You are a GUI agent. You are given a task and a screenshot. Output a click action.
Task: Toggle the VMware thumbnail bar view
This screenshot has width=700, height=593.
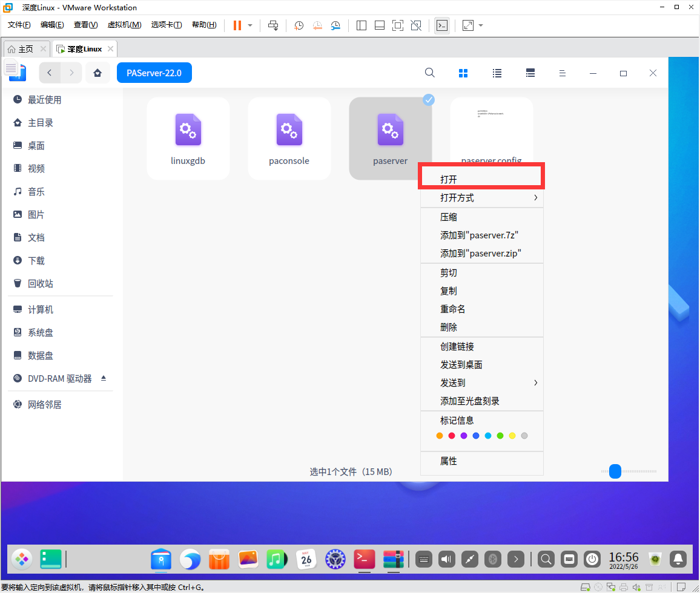tap(380, 25)
